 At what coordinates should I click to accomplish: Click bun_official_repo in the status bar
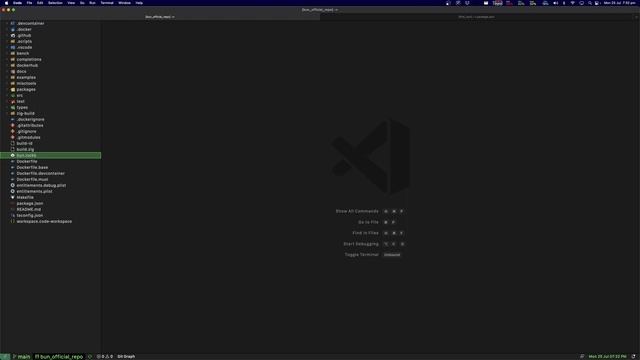click(59, 357)
